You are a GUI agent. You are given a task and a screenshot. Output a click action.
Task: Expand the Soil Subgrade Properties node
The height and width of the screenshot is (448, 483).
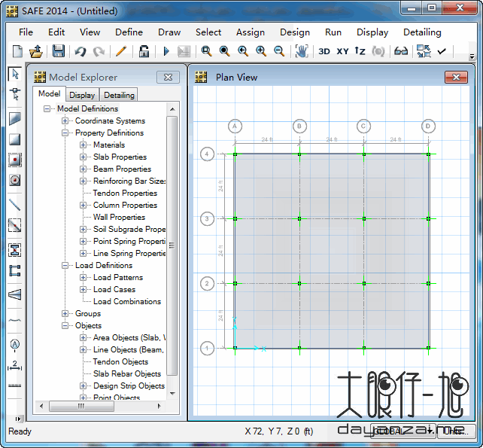83,229
